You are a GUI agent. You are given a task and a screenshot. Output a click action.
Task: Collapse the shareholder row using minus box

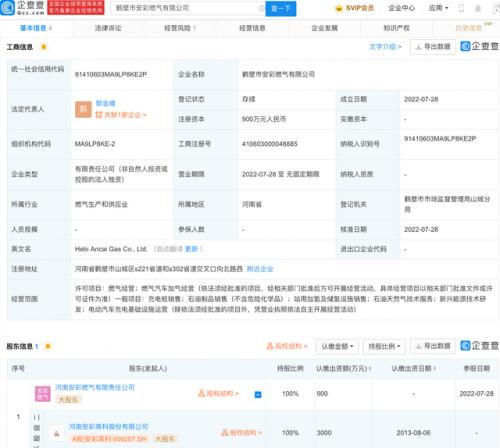(x=258, y=395)
